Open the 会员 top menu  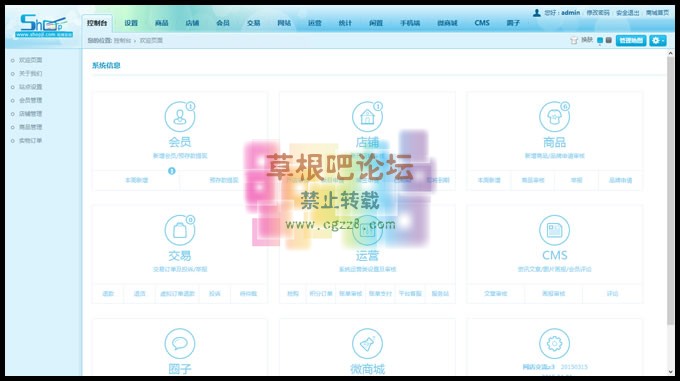pyautogui.click(x=222, y=23)
